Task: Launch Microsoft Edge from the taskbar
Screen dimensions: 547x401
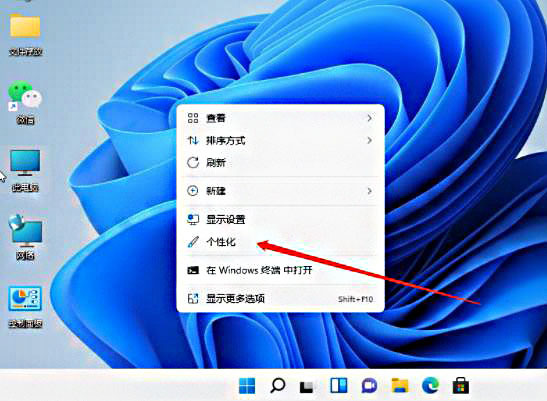Action: [x=430, y=386]
